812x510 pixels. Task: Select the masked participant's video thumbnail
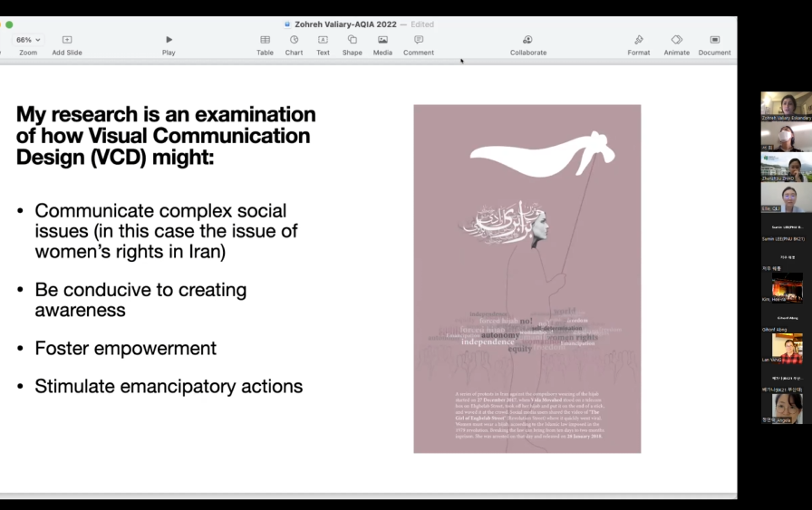786,137
